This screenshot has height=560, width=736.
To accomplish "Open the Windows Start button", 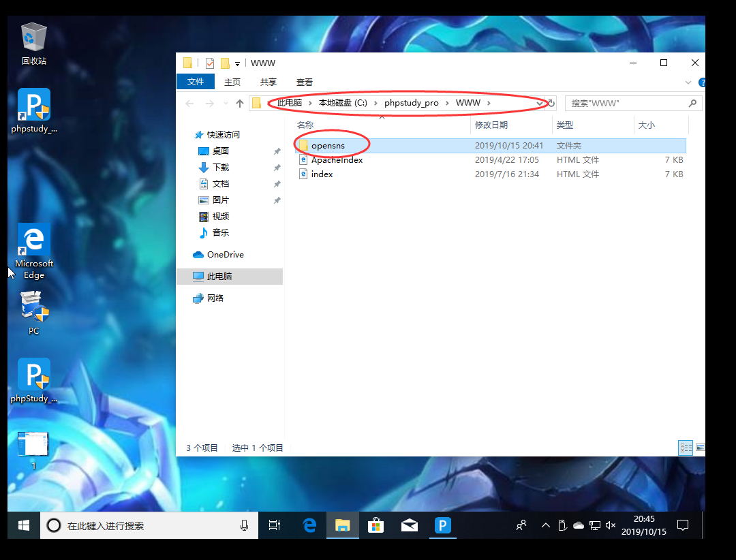I will [x=24, y=525].
